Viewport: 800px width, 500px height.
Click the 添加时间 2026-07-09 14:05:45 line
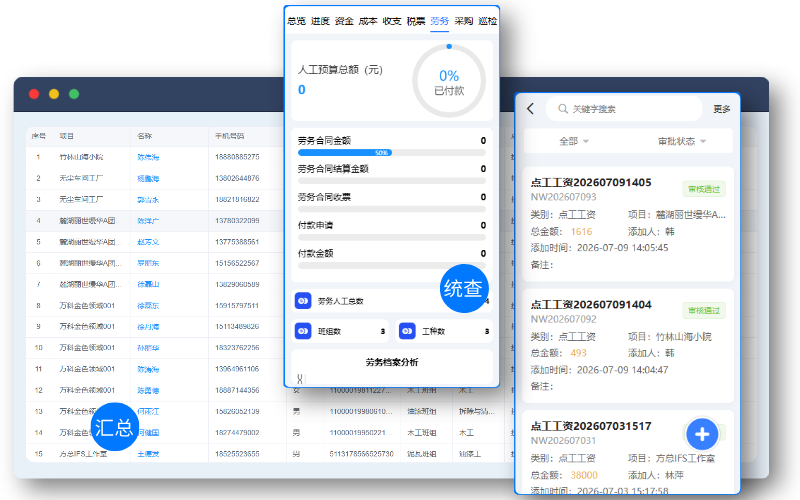[x=599, y=248]
